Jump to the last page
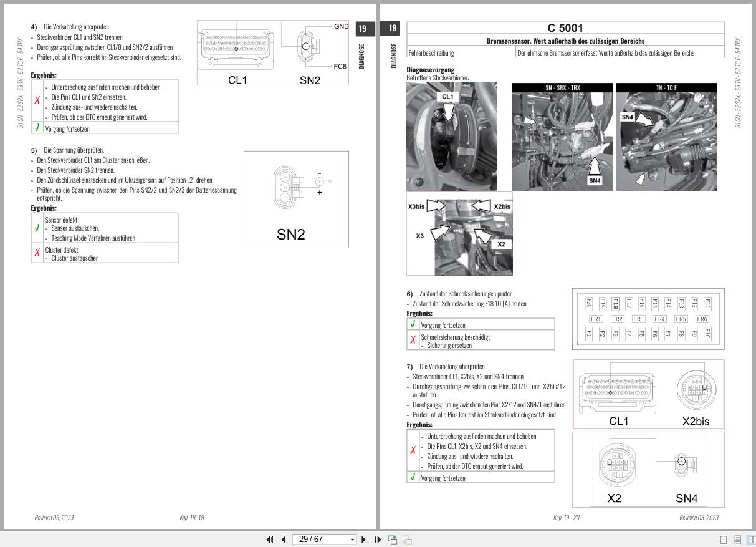This screenshot has width=756, height=547. [x=378, y=540]
